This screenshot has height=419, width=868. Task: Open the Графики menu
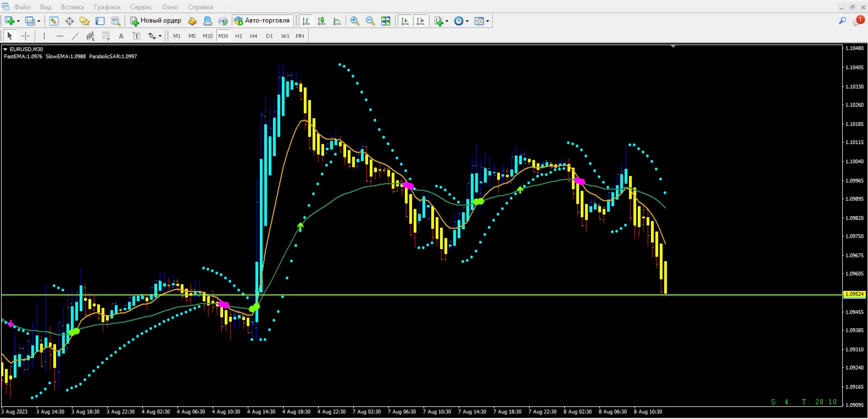coord(107,7)
